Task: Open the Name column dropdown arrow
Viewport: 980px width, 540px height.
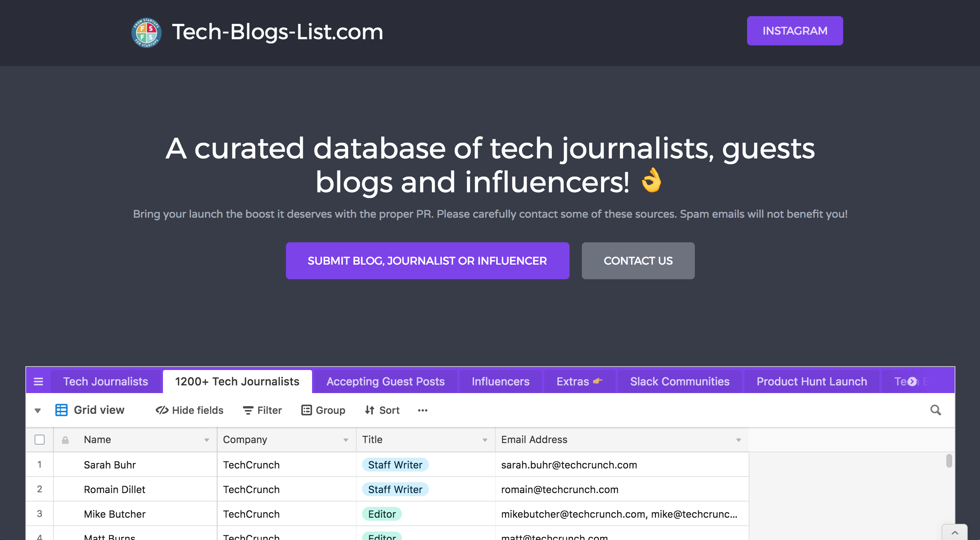Action: point(207,440)
